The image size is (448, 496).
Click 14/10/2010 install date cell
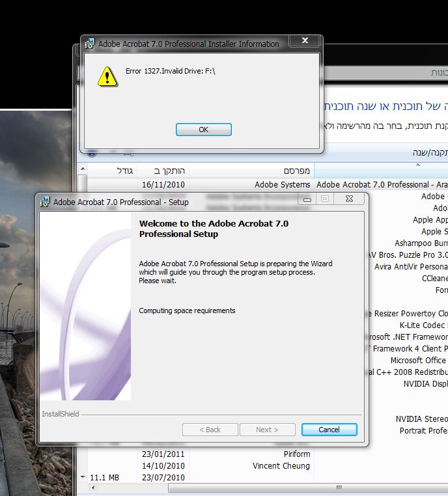(x=163, y=465)
